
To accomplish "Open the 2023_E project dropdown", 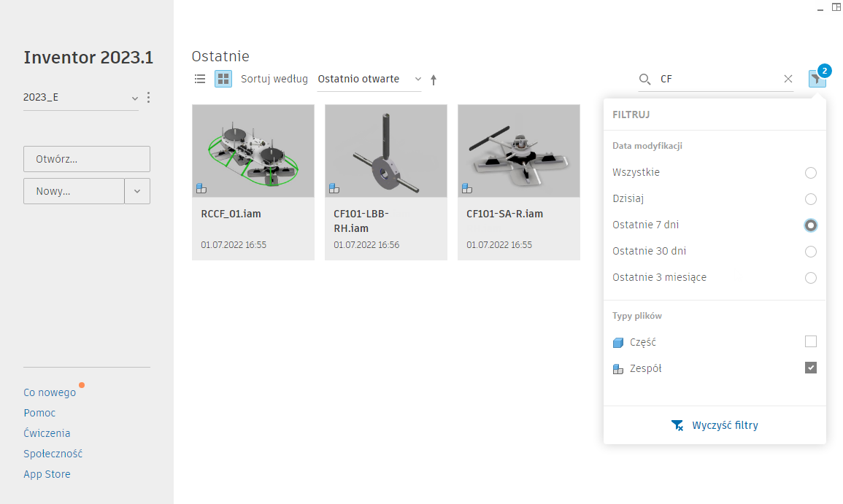I will 80,98.
